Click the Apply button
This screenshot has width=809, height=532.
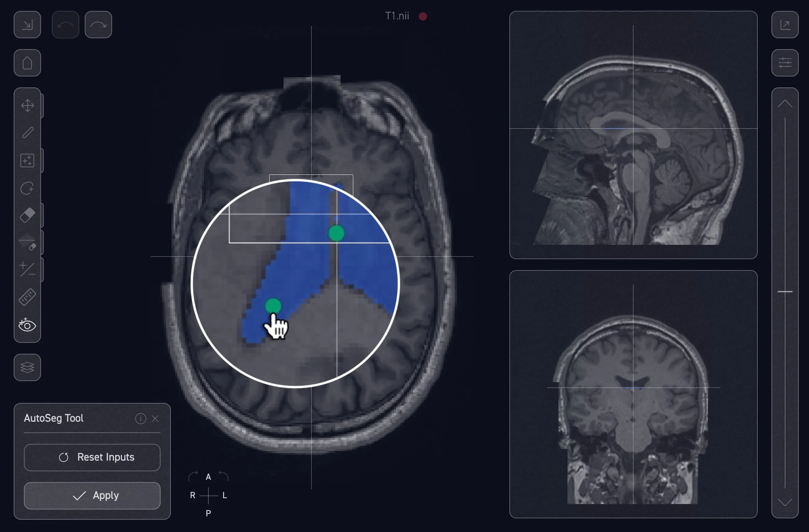click(x=92, y=495)
